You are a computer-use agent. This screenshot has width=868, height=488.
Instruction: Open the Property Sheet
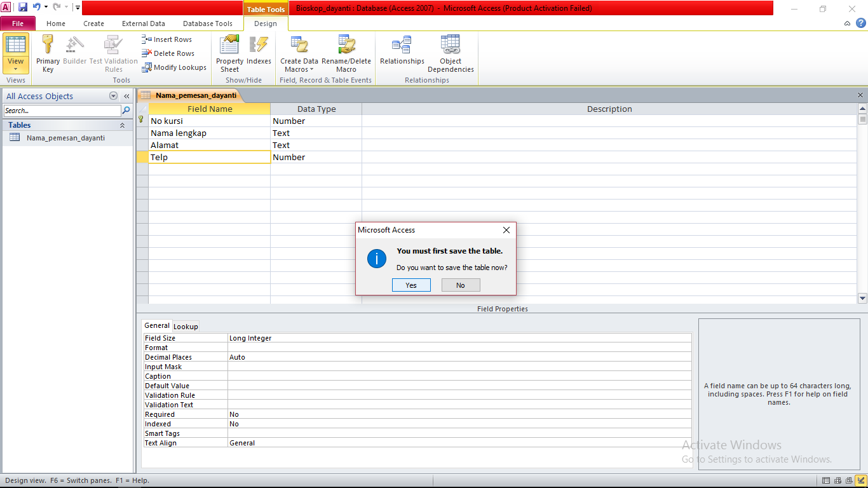[229, 53]
